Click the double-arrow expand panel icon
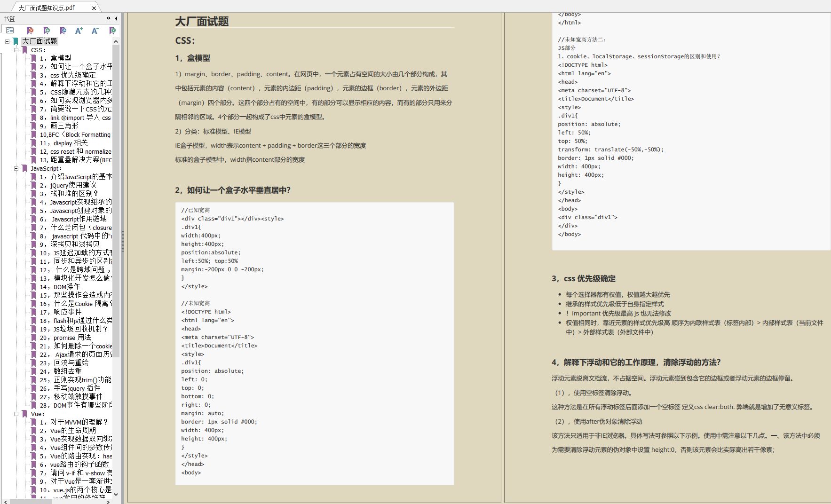Screen dimensions: 831x504 [109, 18]
